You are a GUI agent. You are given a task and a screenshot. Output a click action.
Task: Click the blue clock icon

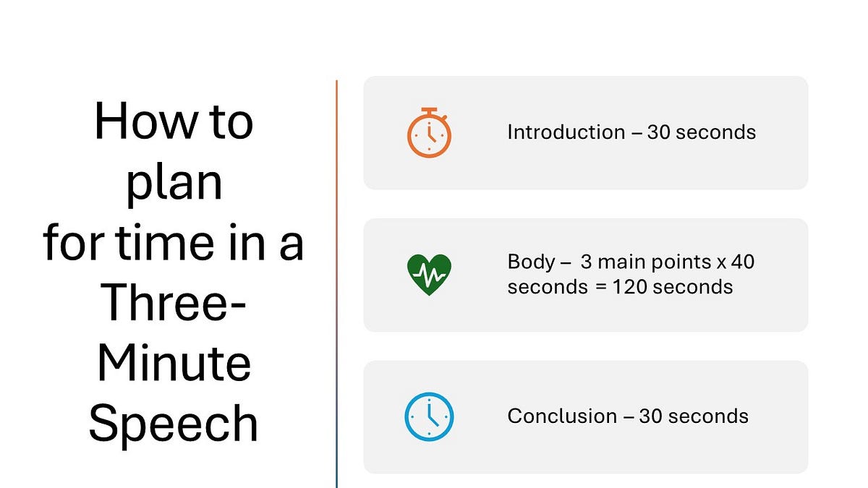(x=429, y=416)
